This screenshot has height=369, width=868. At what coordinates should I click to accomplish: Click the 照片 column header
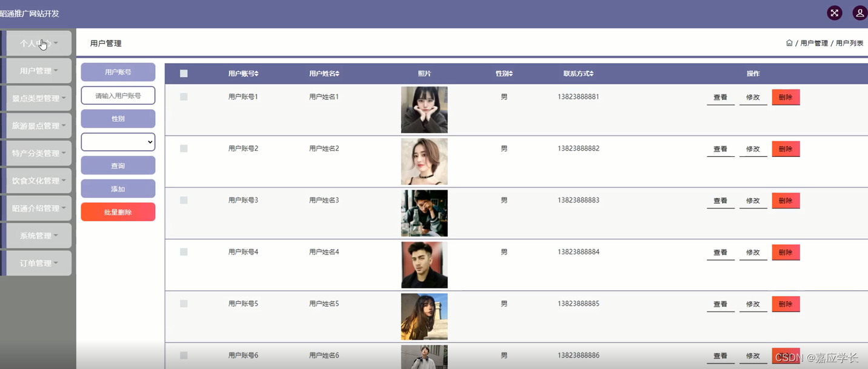click(424, 74)
